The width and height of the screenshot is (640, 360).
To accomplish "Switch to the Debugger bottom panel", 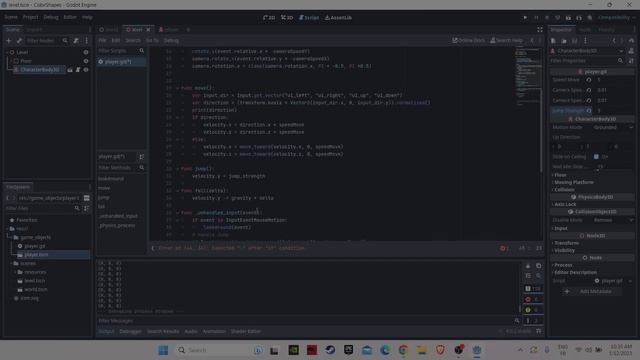I will click(x=130, y=331).
